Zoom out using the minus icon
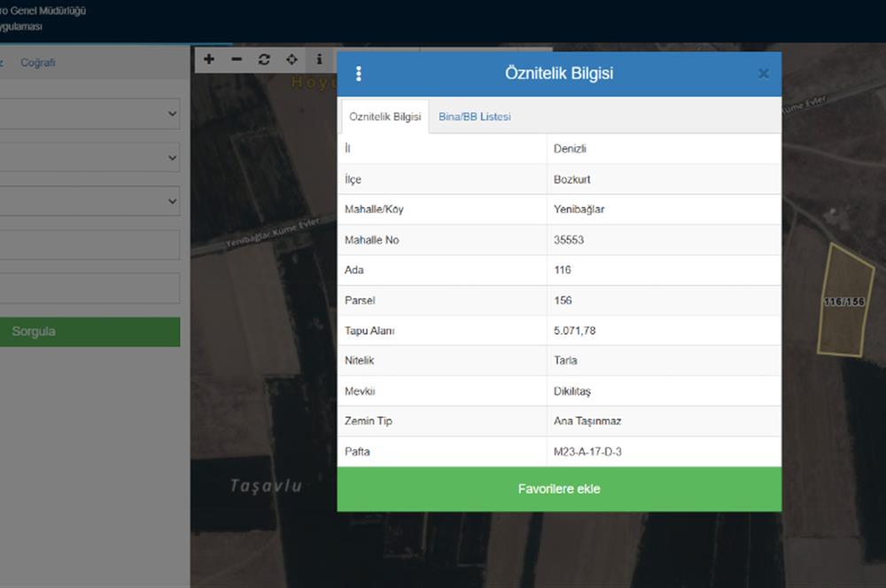Image resolution: width=886 pixels, height=588 pixels. pyautogui.click(x=236, y=59)
